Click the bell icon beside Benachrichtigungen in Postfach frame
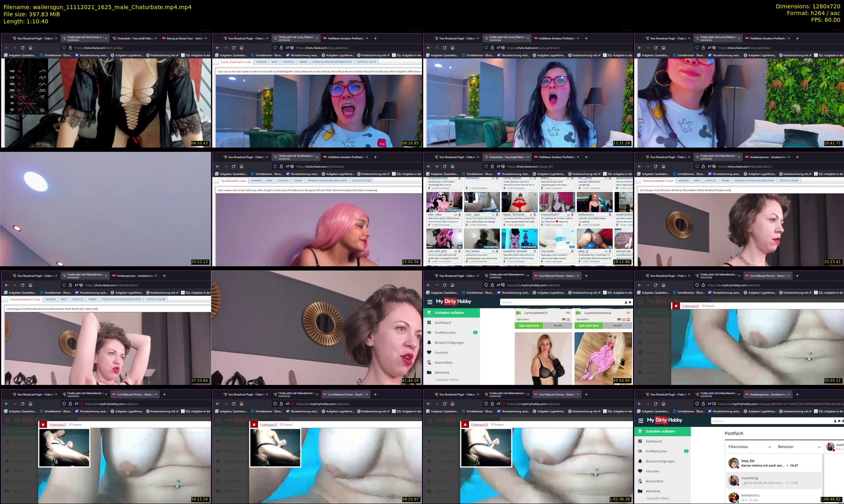Image resolution: width=844 pixels, height=504 pixels. [x=640, y=461]
